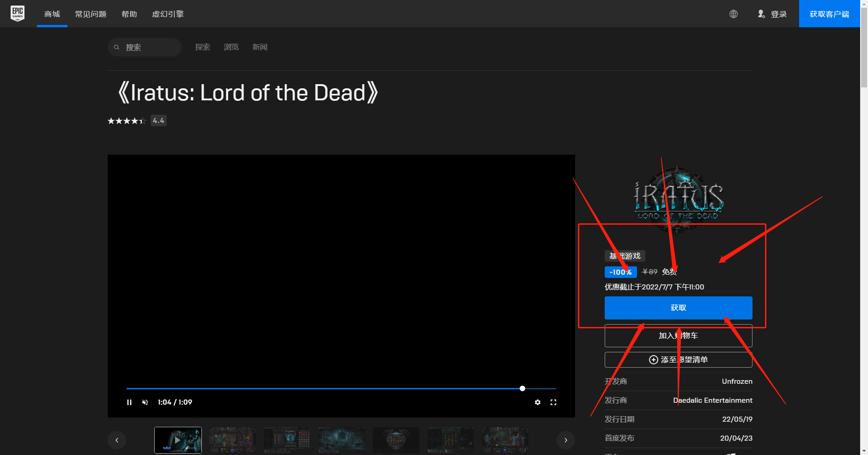Click the blue 获取 button
The width and height of the screenshot is (868, 455).
[x=678, y=308]
